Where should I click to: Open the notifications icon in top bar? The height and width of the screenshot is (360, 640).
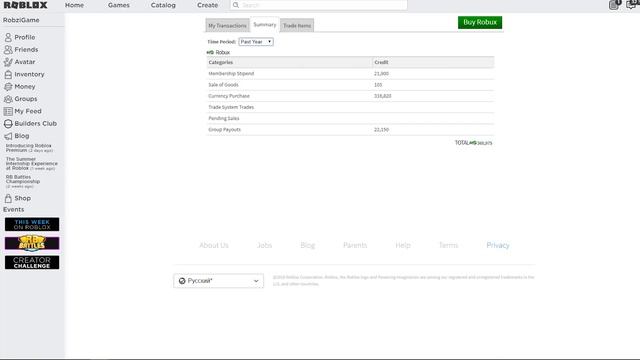[614, 5]
